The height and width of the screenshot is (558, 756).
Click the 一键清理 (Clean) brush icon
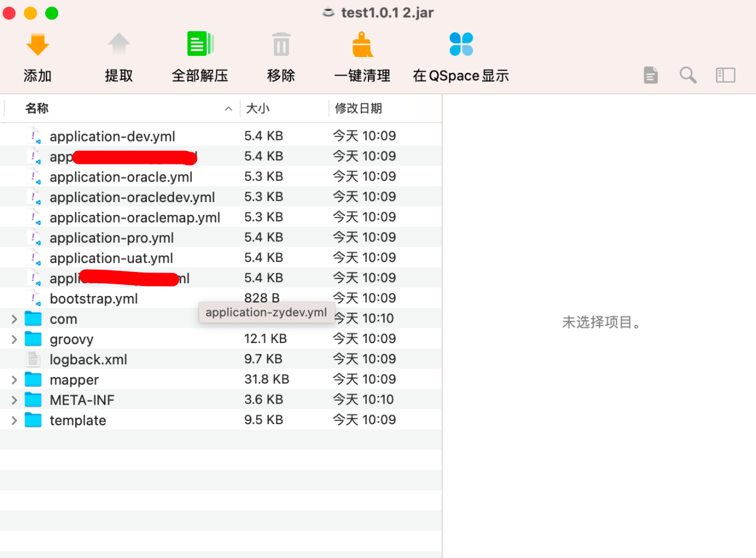(x=362, y=43)
